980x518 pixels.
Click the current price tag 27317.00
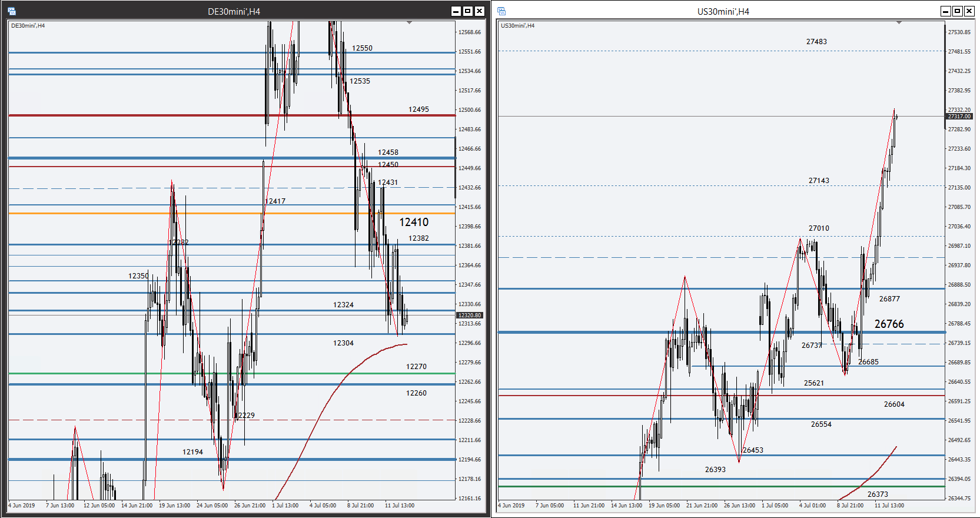pos(959,117)
